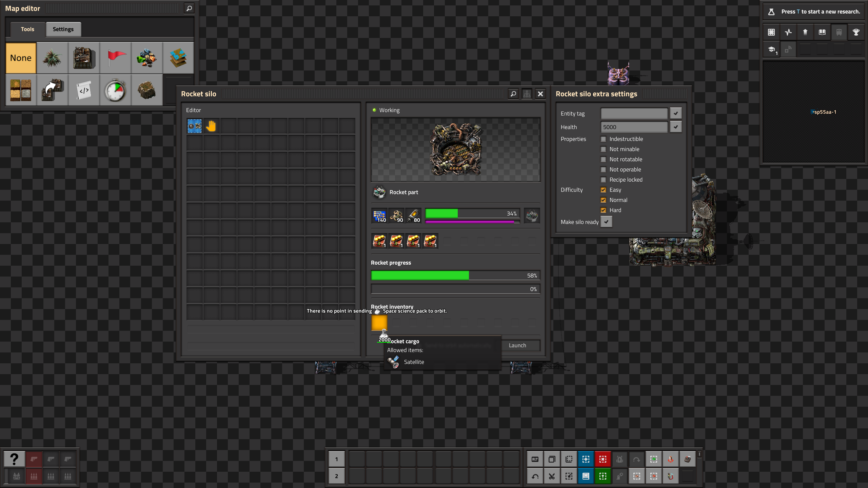Click the Rocket silo search icon
Screen dimensions: 868x488
tap(513, 94)
